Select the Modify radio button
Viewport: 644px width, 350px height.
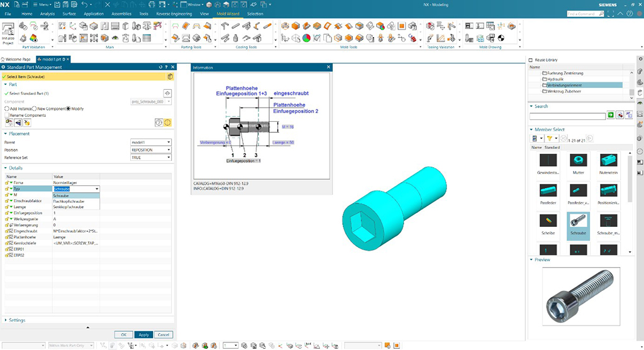tap(69, 109)
